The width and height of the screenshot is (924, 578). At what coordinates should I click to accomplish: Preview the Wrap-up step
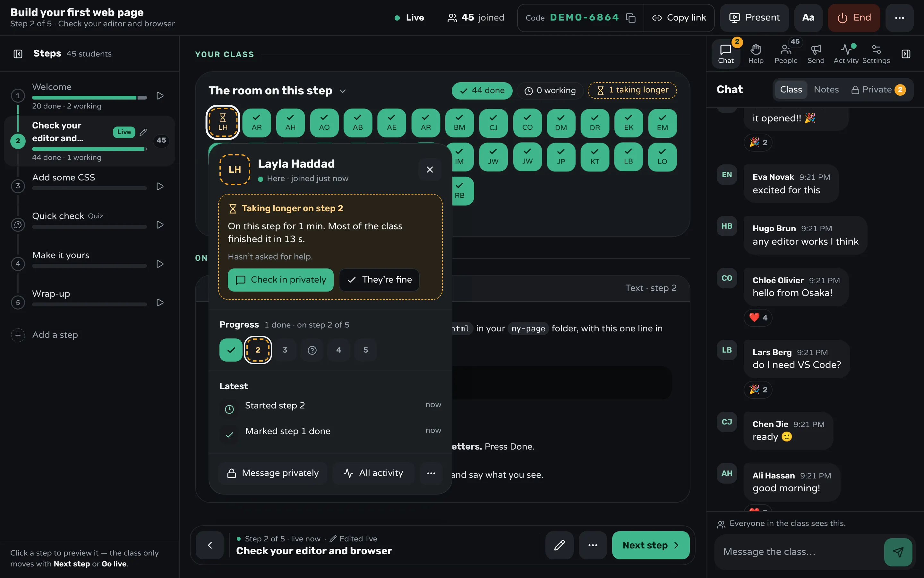160,302
